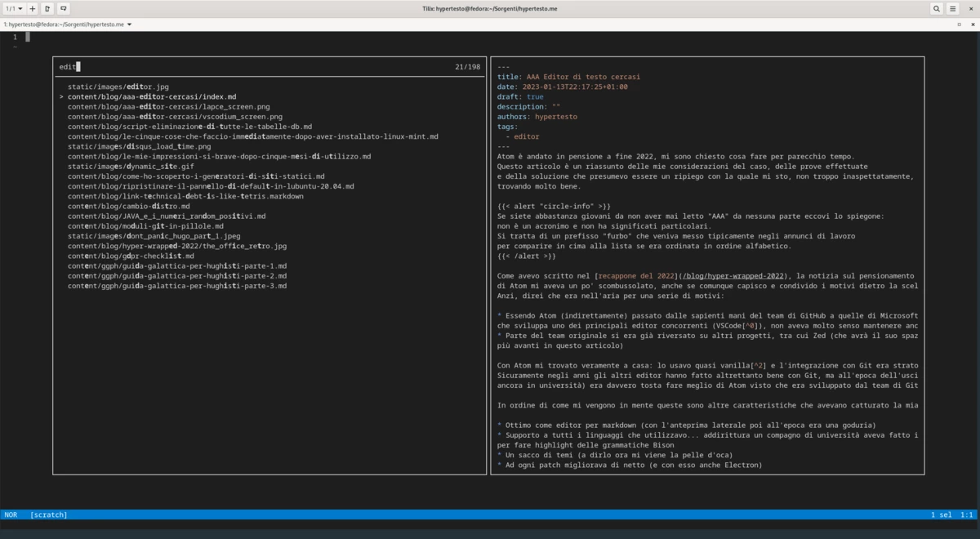Click the [scratch] buffer name in statusline
Screen dimensions: 980x539
49,515
